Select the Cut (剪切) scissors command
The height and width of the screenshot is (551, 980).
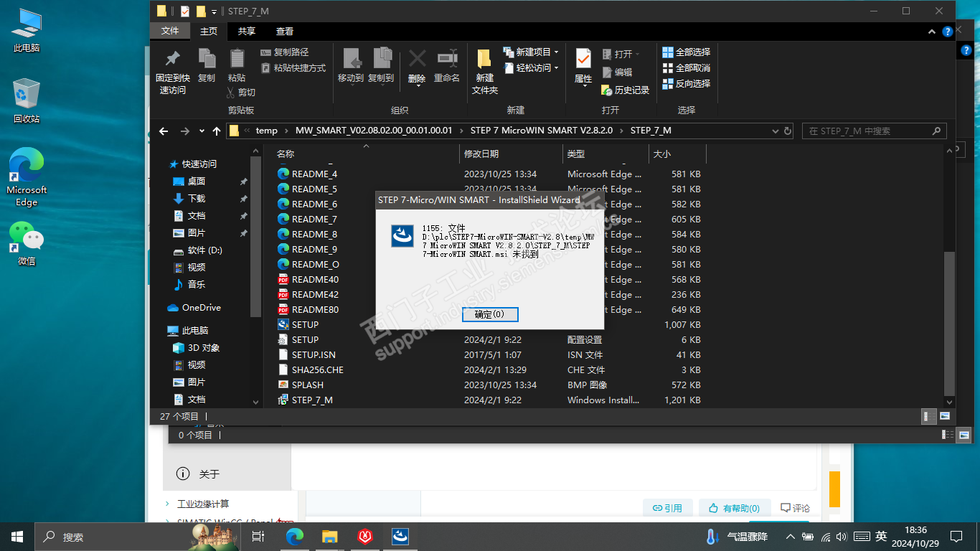[241, 93]
